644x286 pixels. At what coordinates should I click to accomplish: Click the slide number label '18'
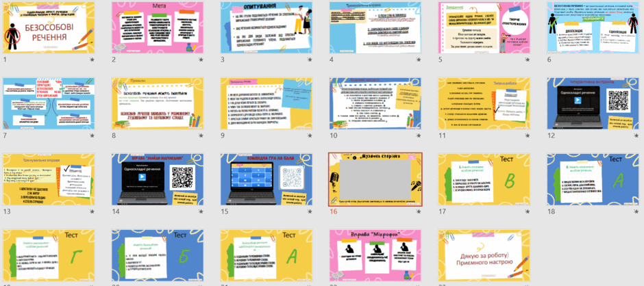pyautogui.click(x=551, y=211)
